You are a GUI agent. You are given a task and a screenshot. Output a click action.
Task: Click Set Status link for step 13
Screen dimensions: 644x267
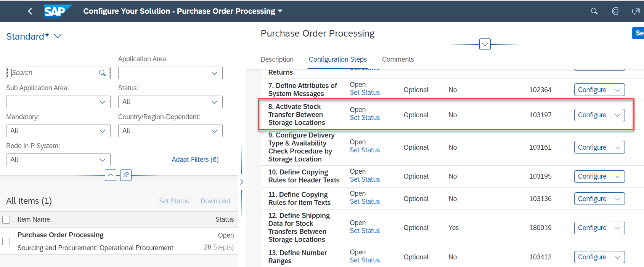[x=365, y=260]
